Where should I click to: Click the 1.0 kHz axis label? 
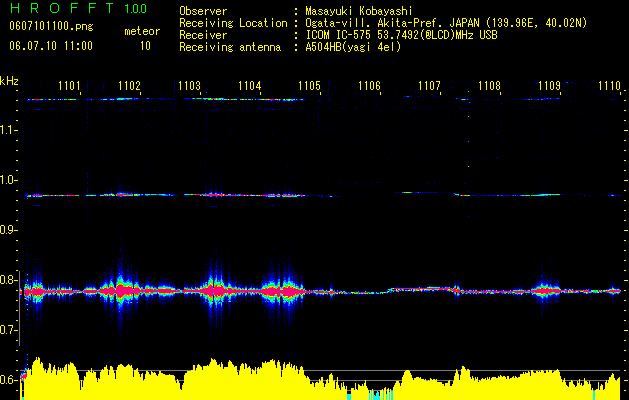pyautogui.click(x=7, y=180)
